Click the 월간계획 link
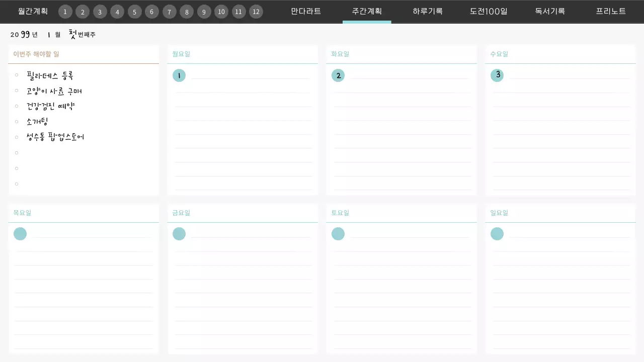Screen dimensions: 644x362 click(x=33, y=11)
